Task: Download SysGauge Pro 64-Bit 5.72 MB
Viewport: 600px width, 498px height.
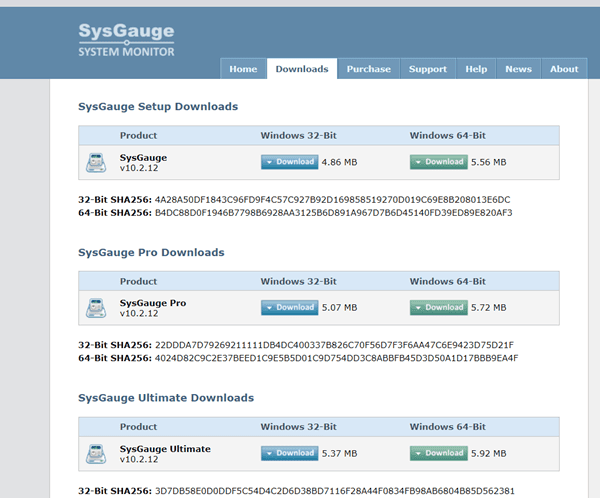Action: coord(439,307)
